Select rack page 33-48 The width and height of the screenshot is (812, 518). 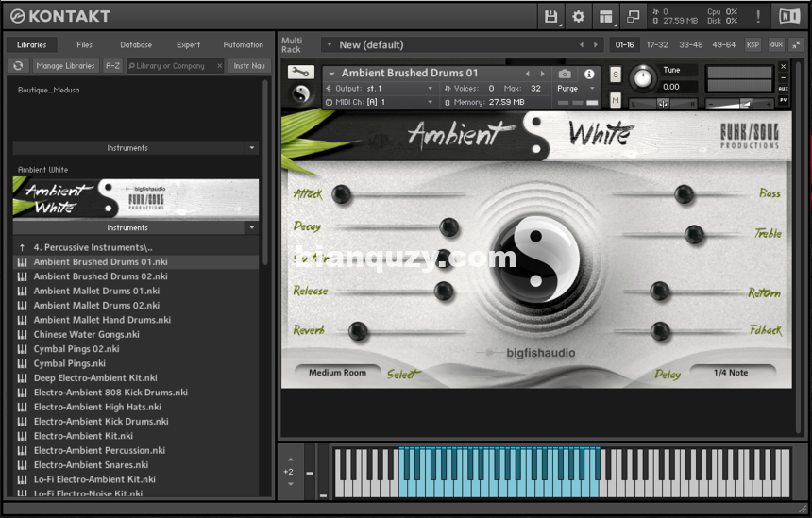pos(691,45)
